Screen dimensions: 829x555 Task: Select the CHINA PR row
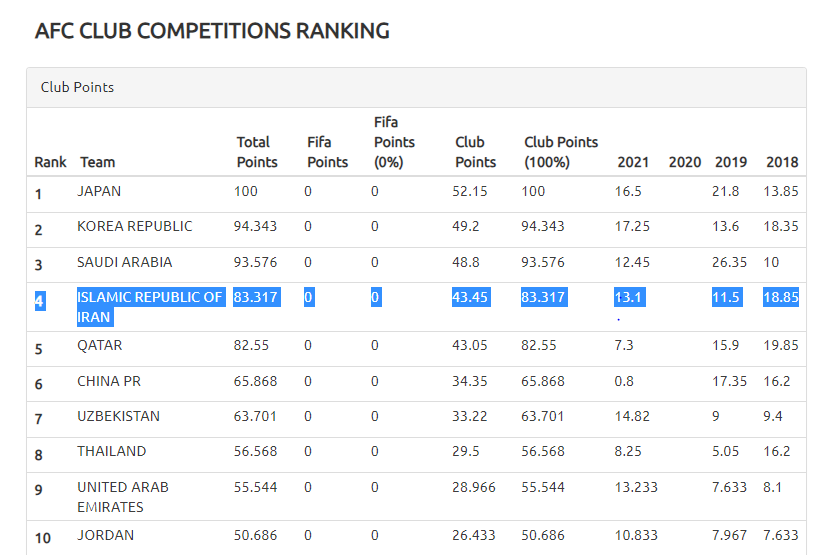tap(109, 381)
